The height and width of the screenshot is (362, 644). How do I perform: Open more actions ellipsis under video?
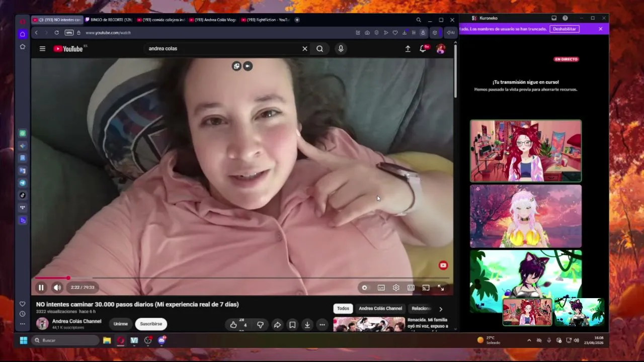[x=322, y=325]
